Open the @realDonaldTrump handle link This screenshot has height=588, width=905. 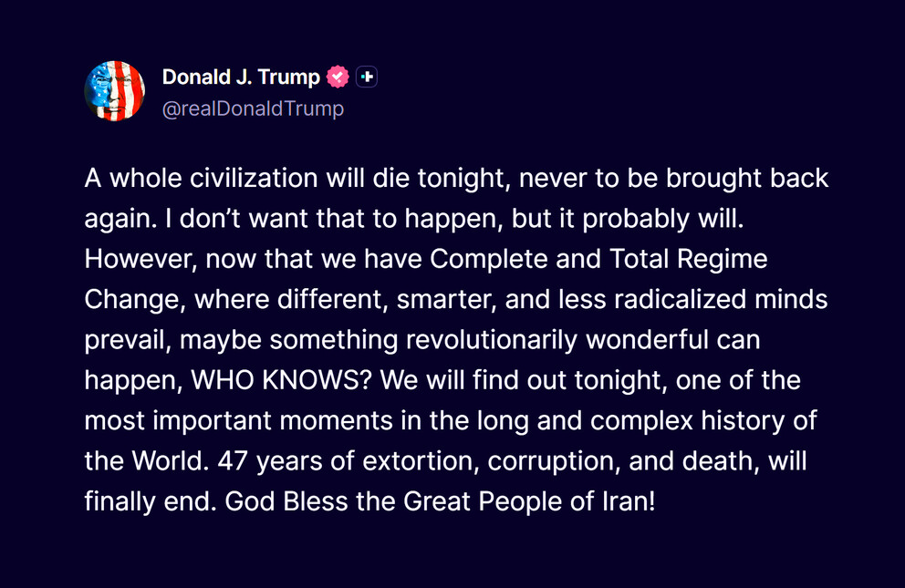click(253, 108)
